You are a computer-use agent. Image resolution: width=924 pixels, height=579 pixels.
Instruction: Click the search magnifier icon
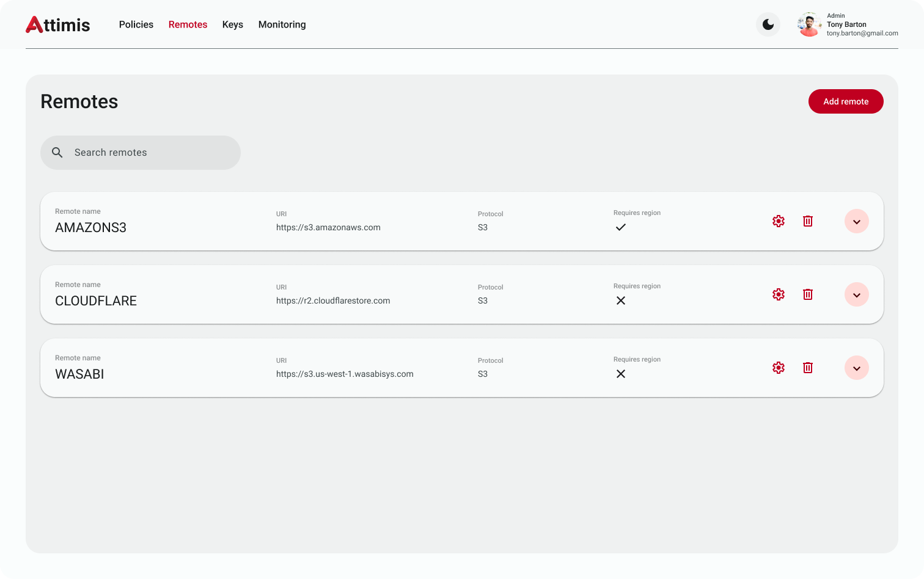(x=57, y=153)
